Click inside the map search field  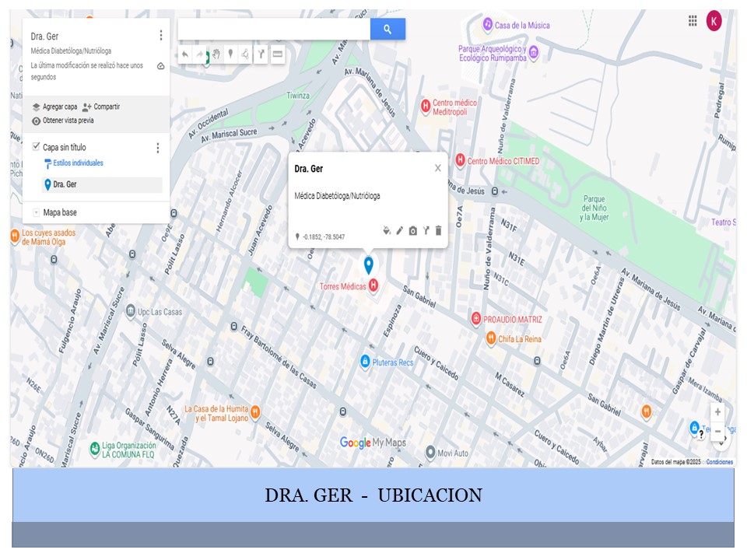(x=274, y=30)
